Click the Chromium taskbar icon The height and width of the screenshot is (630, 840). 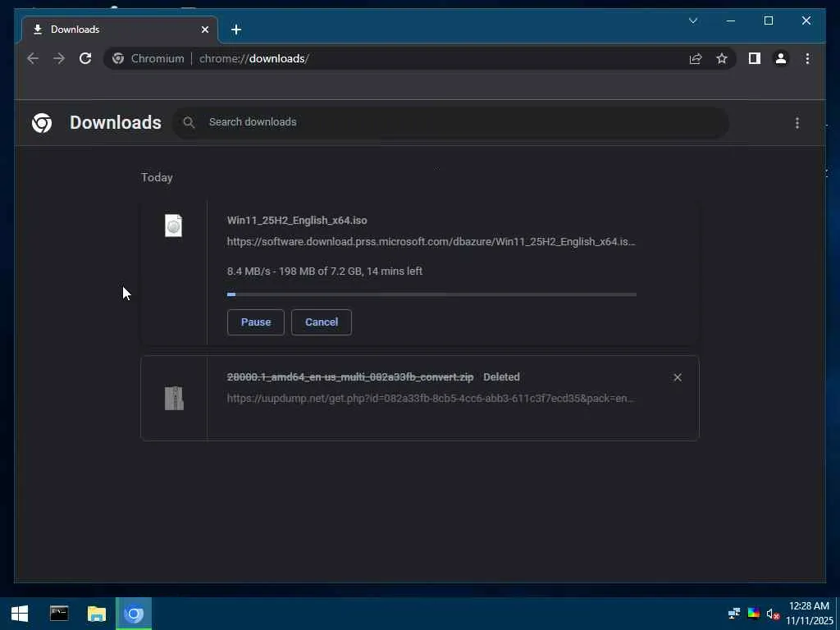pos(134,614)
